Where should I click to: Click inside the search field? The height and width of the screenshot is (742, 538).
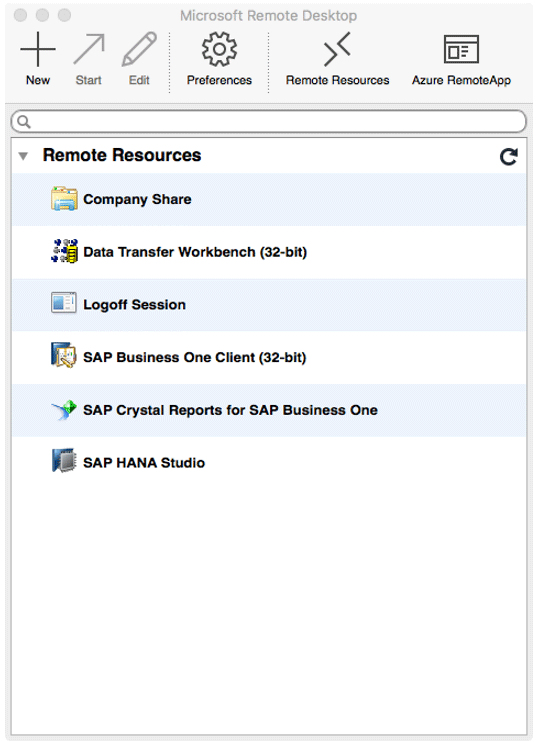[269, 122]
